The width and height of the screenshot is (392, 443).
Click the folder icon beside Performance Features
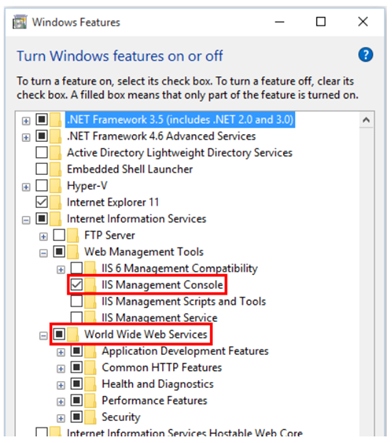pos(90,401)
